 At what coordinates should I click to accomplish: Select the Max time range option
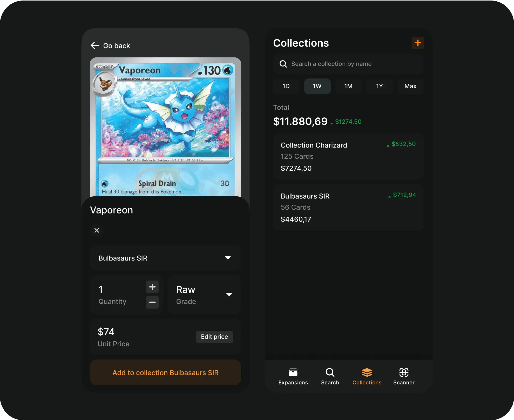coord(410,86)
